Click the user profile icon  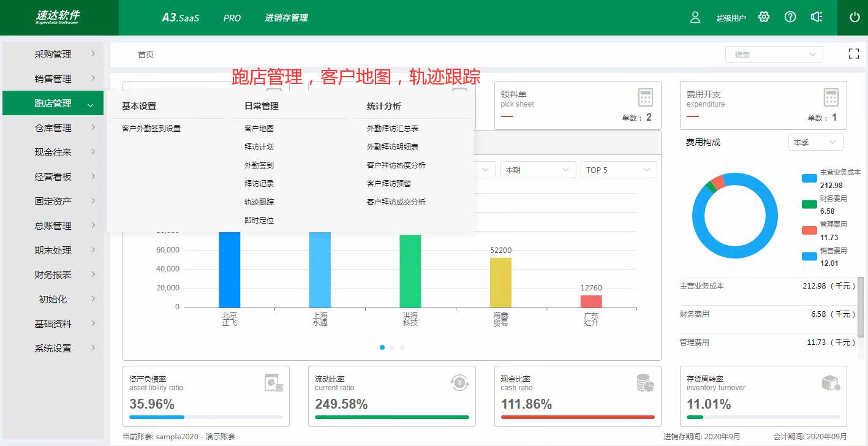click(x=695, y=17)
